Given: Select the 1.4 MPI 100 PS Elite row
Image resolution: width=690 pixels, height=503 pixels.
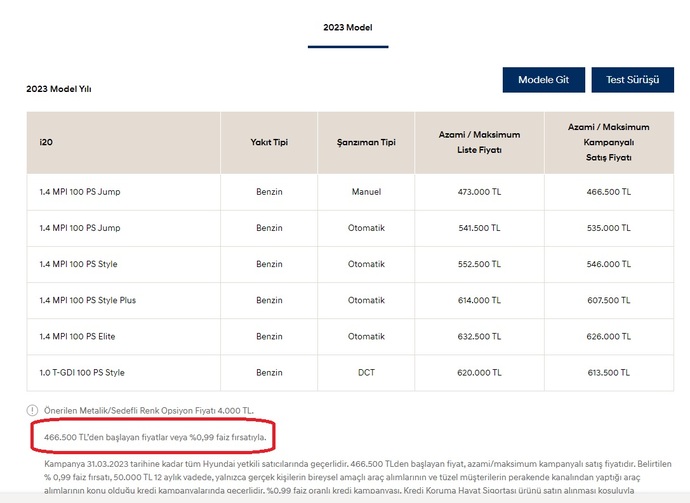Looking at the screenshot, I should click(x=350, y=336).
